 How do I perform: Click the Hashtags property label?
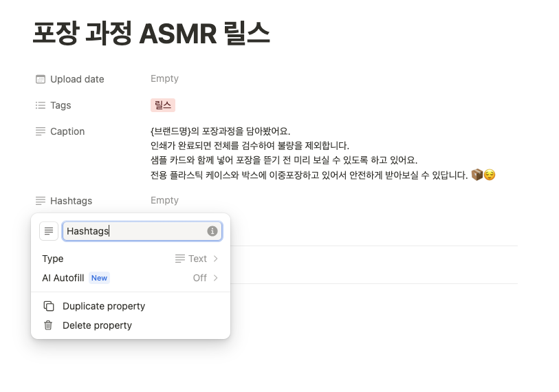point(71,201)
